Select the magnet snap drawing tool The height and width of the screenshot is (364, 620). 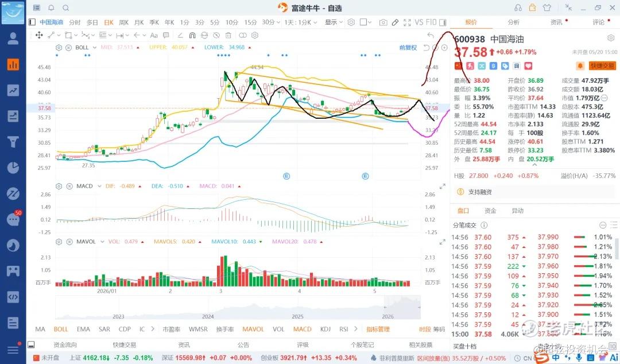[192, 35]
